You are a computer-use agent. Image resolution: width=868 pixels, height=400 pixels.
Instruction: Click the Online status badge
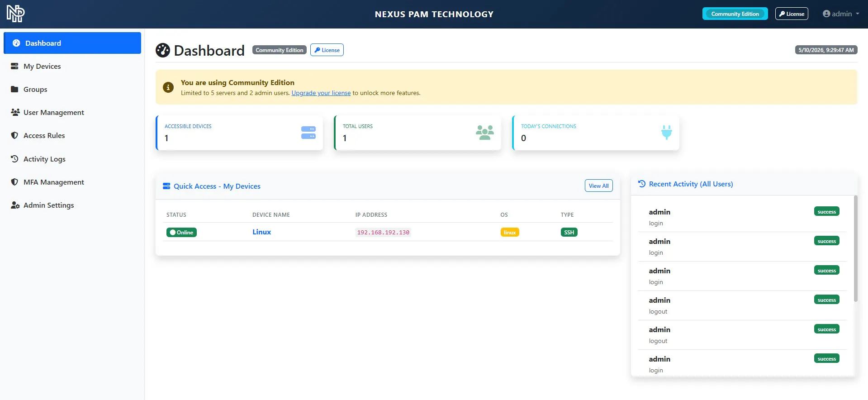pos(181,232)
